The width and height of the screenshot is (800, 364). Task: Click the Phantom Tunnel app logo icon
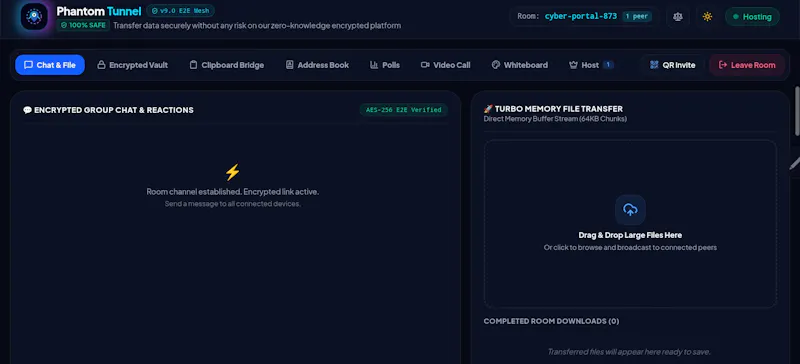click(34, 16)
